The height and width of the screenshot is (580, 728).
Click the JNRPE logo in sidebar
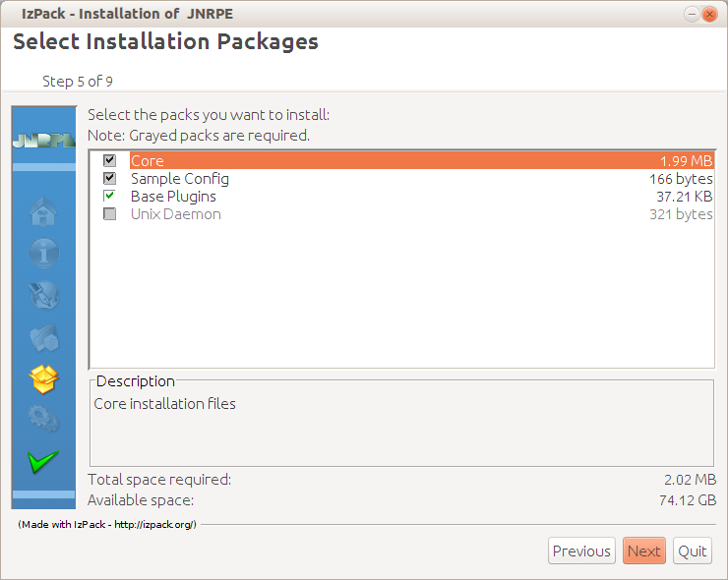43,141
